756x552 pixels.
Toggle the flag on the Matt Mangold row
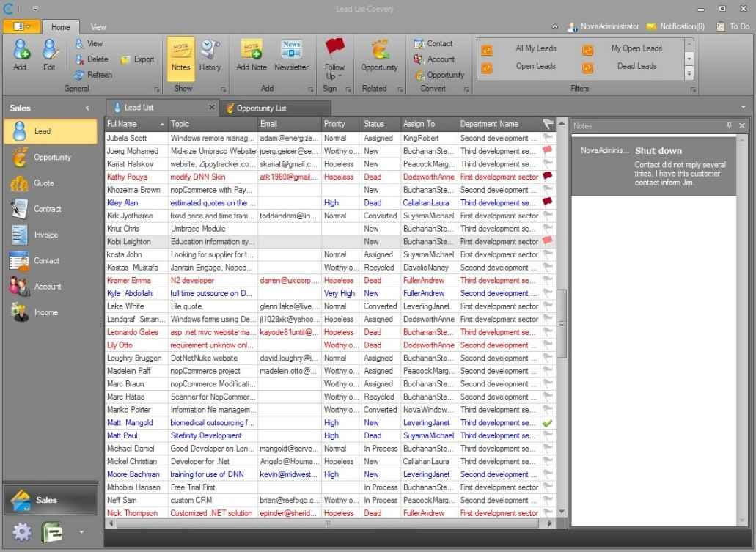point(547,423)
